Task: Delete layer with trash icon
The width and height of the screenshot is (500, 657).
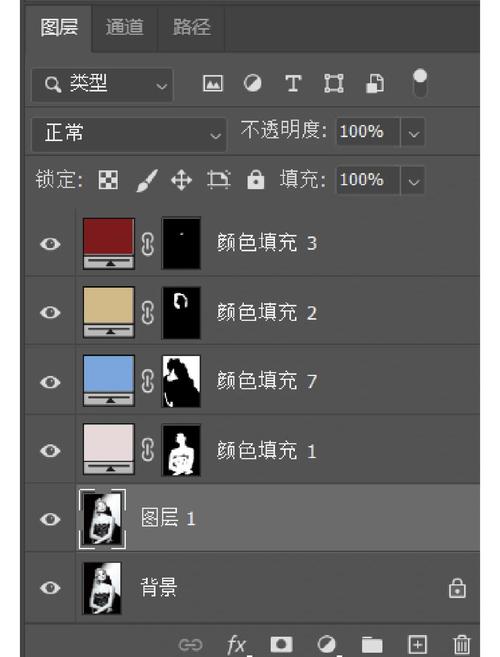Action: coord(461,644)
